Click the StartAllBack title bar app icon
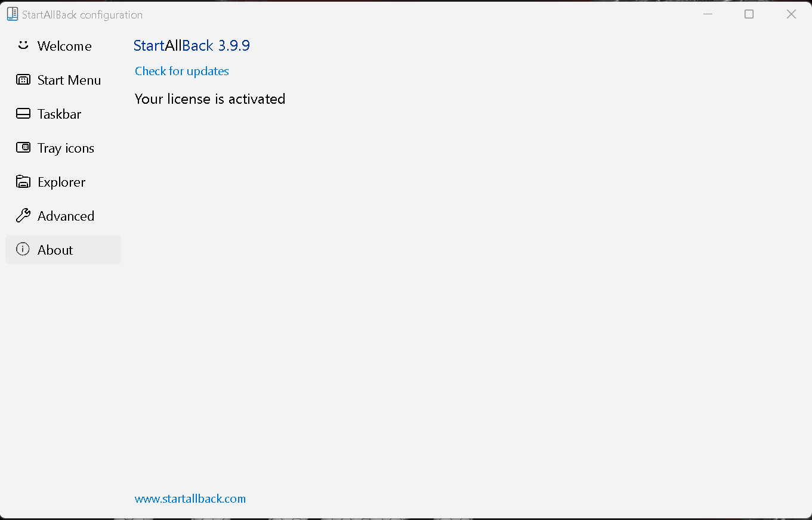Screen dimensions: 812x520 (x=13, y=14)
